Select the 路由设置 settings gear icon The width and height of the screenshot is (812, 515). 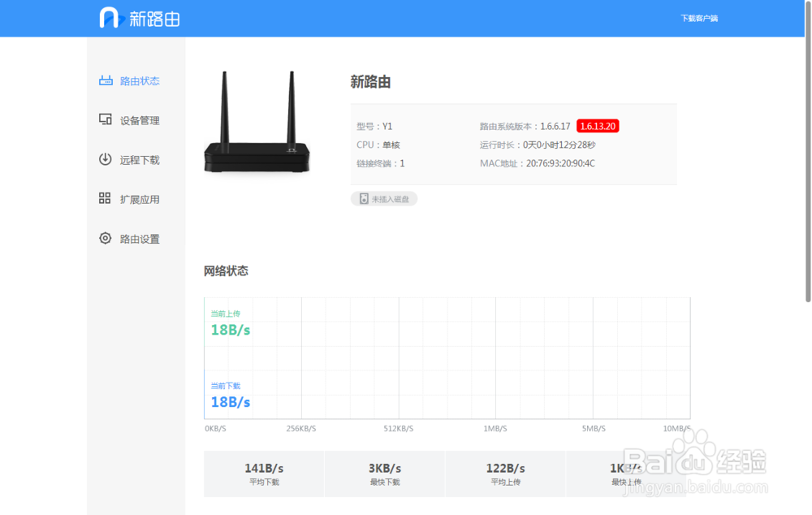[x=106, y=238]
